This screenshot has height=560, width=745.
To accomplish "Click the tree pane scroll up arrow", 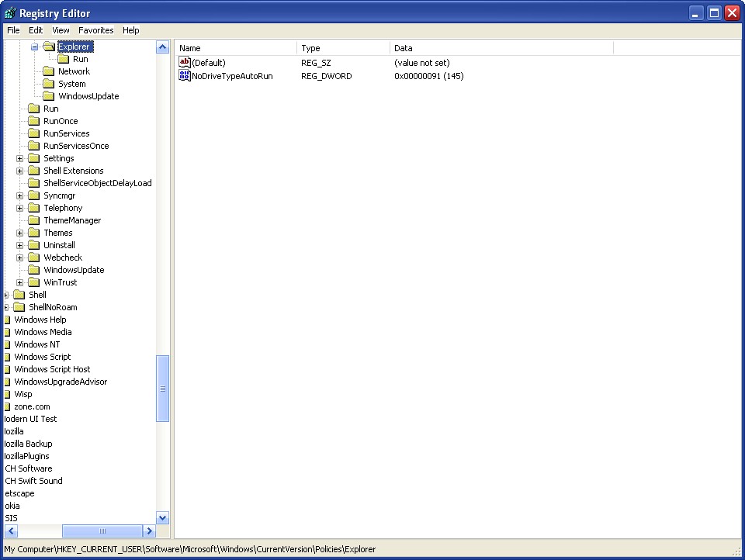I will pyautogui.click(x=162, y=47).
